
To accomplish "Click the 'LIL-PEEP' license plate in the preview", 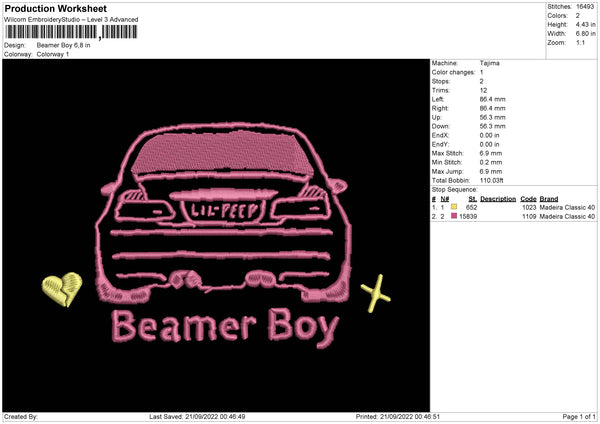I will click(x=224, y=211).
